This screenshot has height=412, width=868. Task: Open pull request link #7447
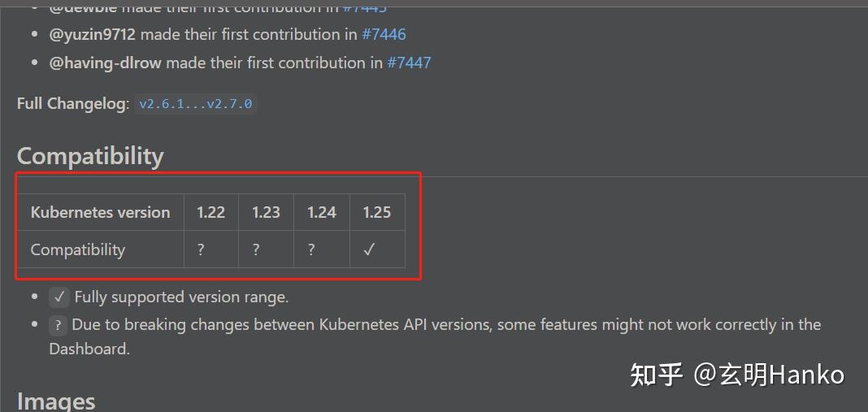(x=409, y=63)
